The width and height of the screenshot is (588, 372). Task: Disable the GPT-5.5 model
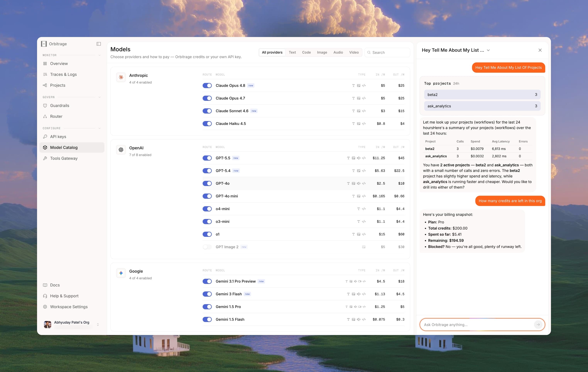click(207, 158)
